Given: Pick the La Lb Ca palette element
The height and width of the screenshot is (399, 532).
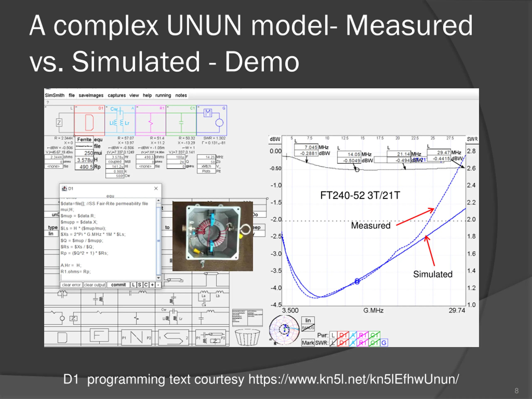Looking at the screenshot, I should [211, 298].
